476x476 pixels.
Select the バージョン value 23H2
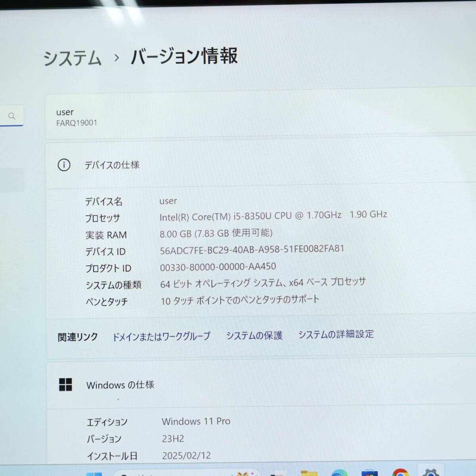(x=173, y=439)
